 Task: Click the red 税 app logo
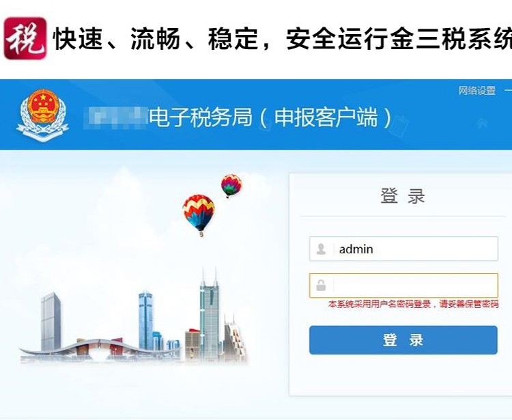(25, 38)
